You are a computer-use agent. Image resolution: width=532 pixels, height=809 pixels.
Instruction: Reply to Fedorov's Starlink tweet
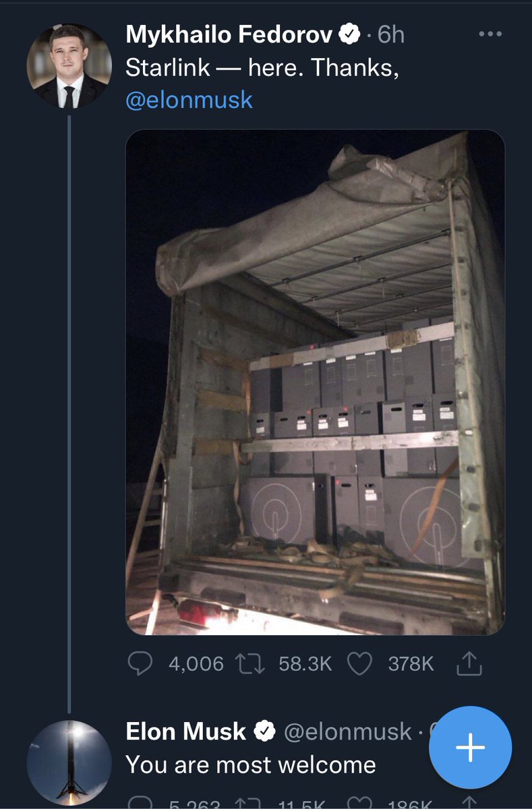tap(140, 664)
